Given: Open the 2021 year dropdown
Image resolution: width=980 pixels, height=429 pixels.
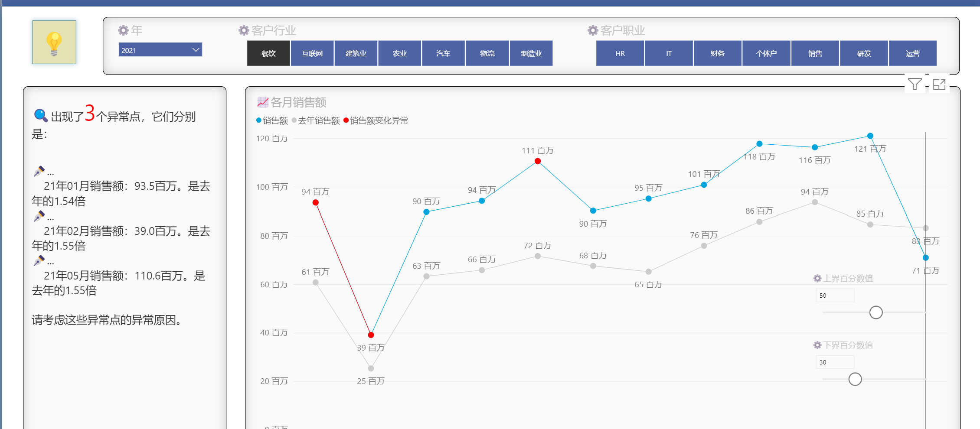Looking at the screenshot, I should point(160,50).
